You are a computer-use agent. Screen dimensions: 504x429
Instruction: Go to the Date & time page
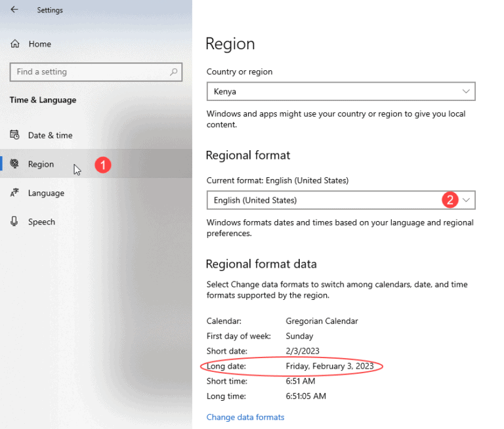[51, 135]
